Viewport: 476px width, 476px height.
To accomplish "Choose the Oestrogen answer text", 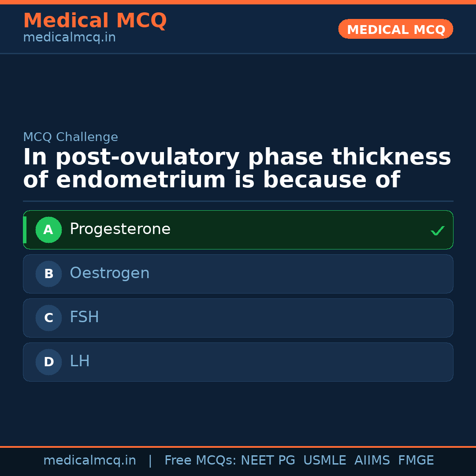I will coord(109,273).
